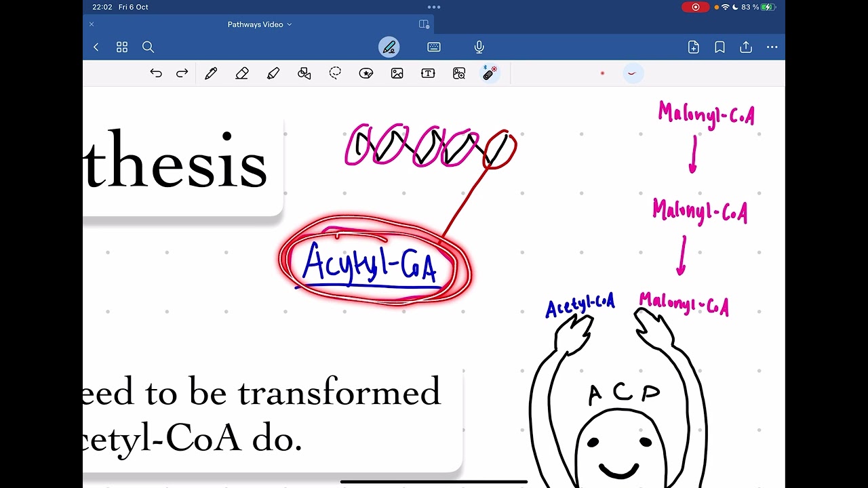Choose the laser trail pointer style
This screenshot has width=868, height=488.
click(632, 73)
